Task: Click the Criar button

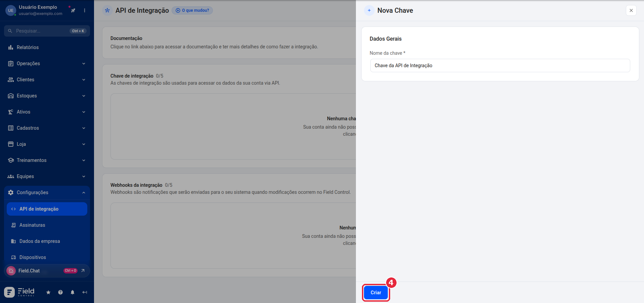Action: click(x=376, y=293)
